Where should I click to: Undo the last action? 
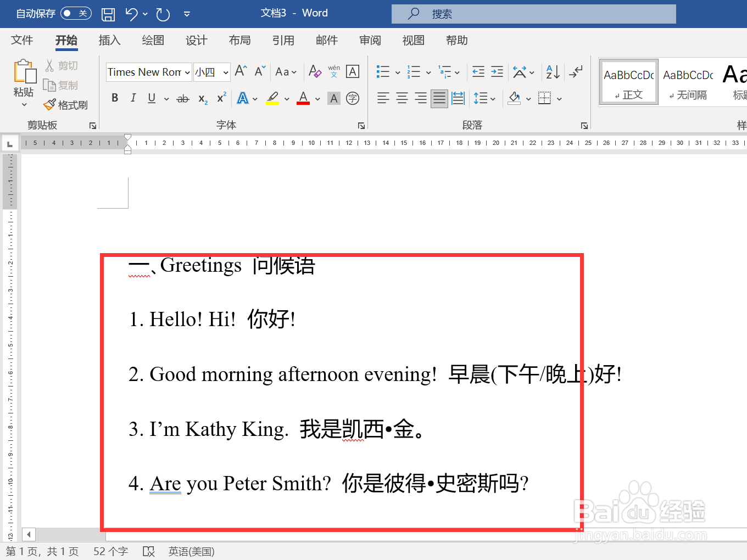pyautogui.click(x=131, y=14)
